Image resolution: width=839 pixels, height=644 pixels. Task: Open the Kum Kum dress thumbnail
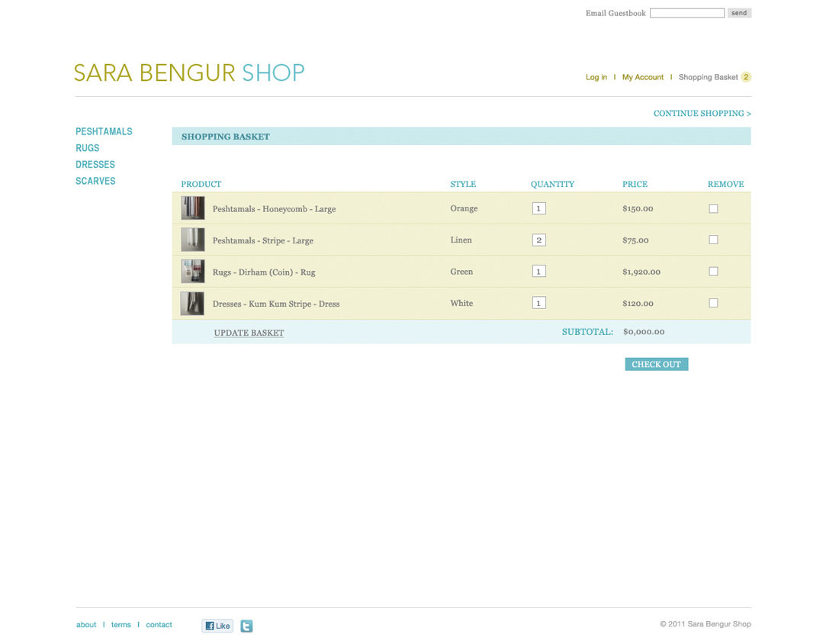point(192,303)
